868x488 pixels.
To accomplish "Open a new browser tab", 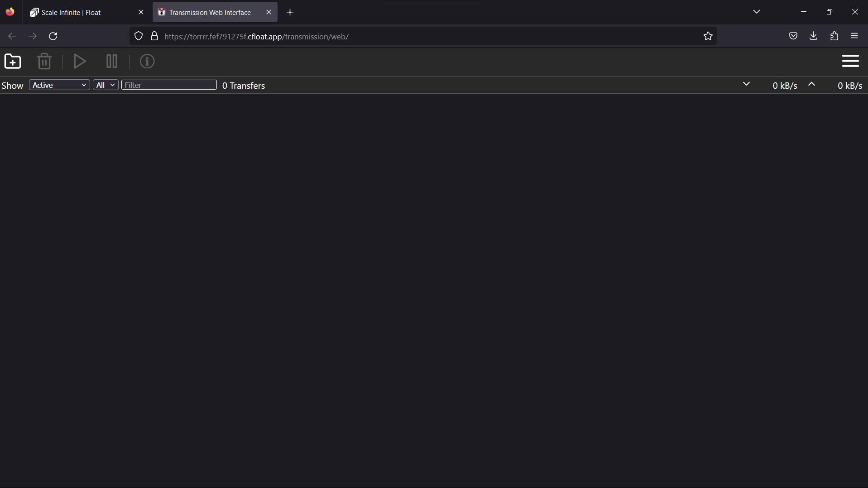I will (x=290, y=12).
